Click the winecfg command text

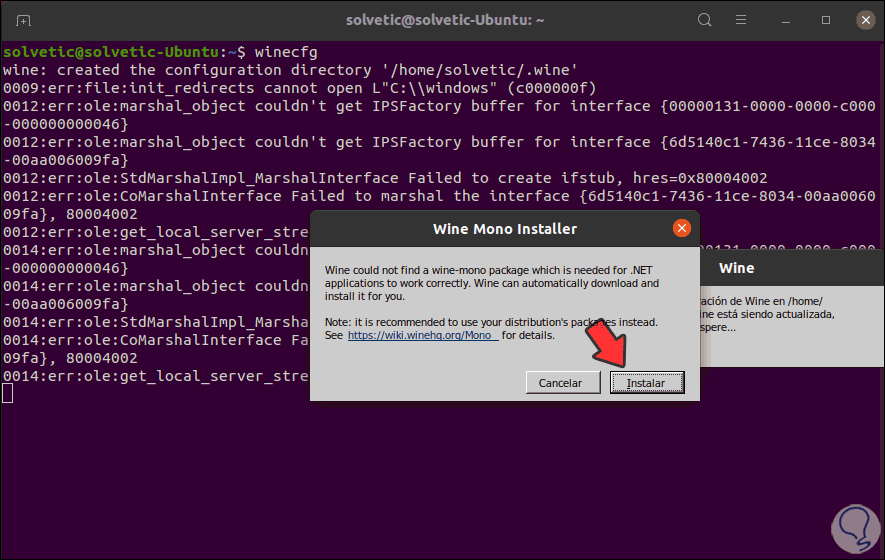click(286, 52)
